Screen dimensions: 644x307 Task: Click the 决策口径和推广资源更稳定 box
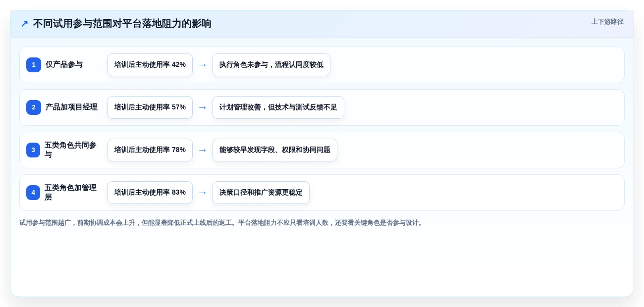coord(261,193)
